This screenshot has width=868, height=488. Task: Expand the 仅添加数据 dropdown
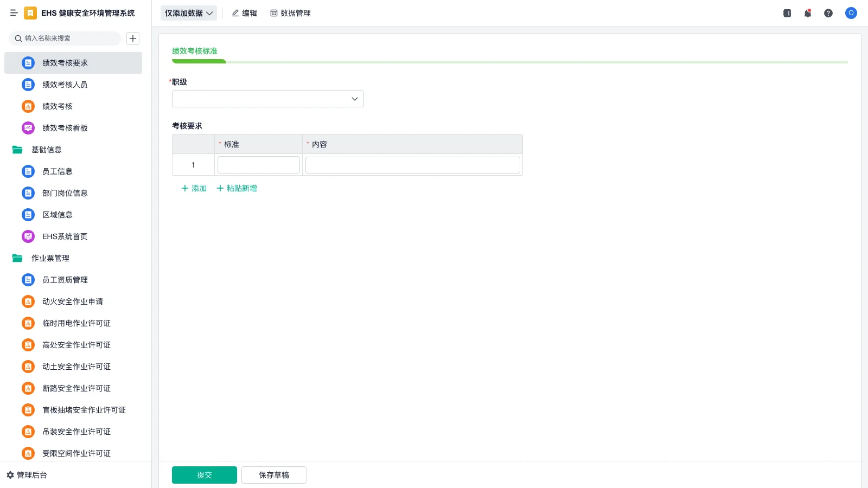pos(188,13)
